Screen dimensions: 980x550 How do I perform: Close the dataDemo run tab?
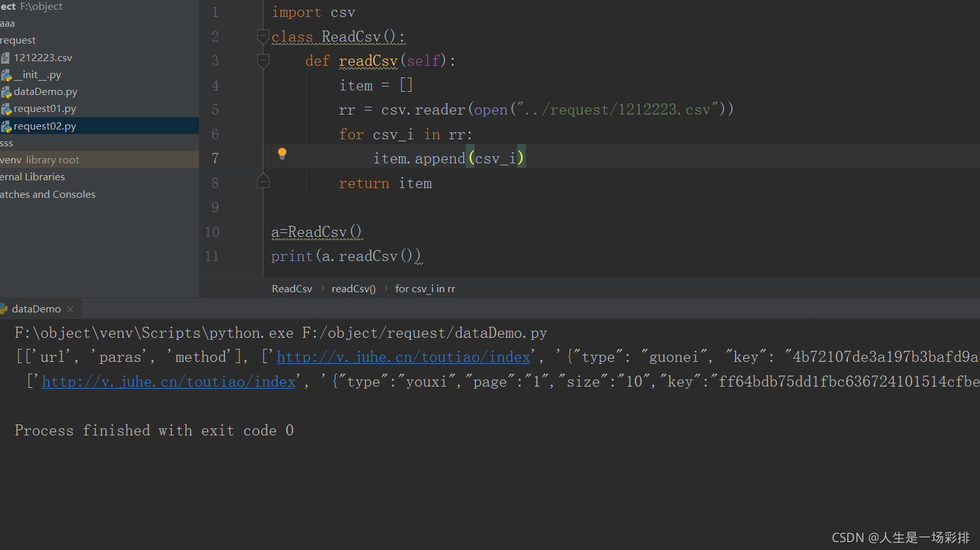coord(70,309)
